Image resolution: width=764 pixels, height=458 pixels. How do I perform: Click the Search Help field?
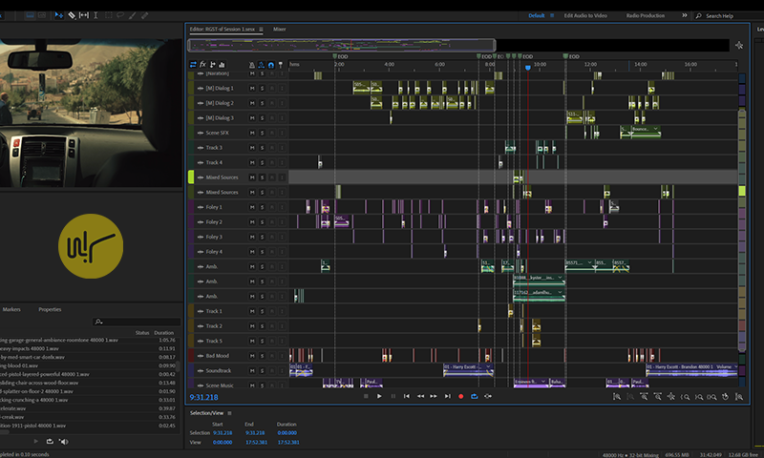729,16
